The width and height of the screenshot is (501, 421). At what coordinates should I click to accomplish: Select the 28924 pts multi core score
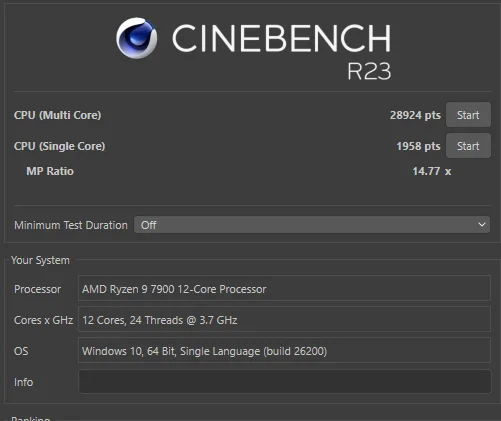415,115
